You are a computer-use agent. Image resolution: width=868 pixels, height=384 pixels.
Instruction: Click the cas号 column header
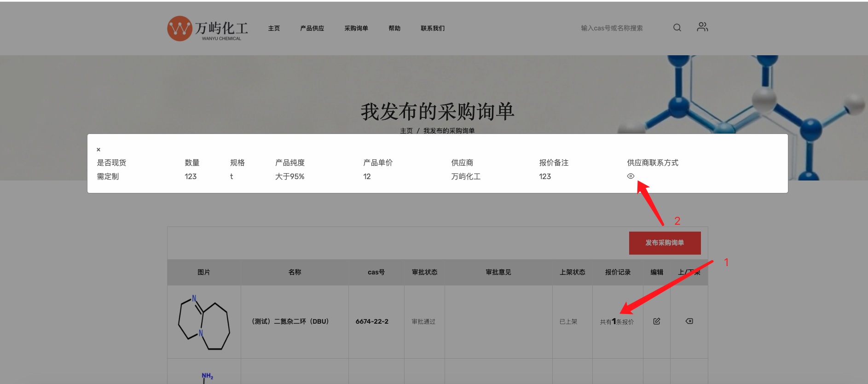click(x=376, y=272)
